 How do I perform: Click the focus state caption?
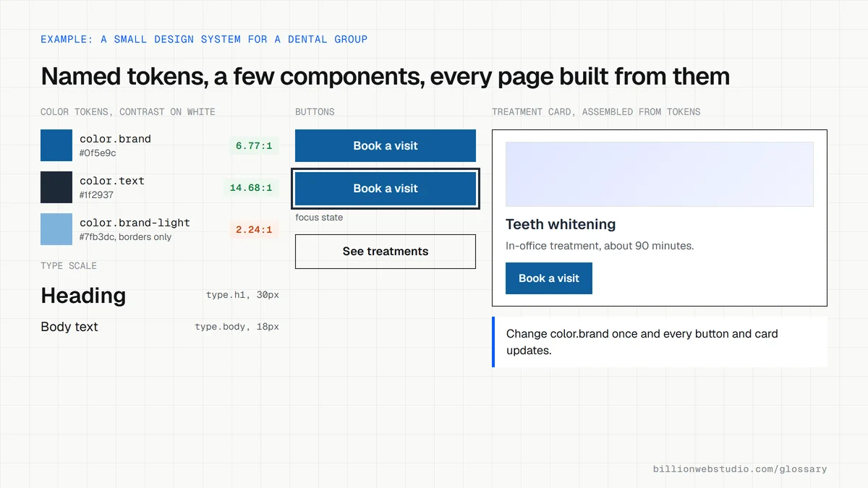pos(319,218)
